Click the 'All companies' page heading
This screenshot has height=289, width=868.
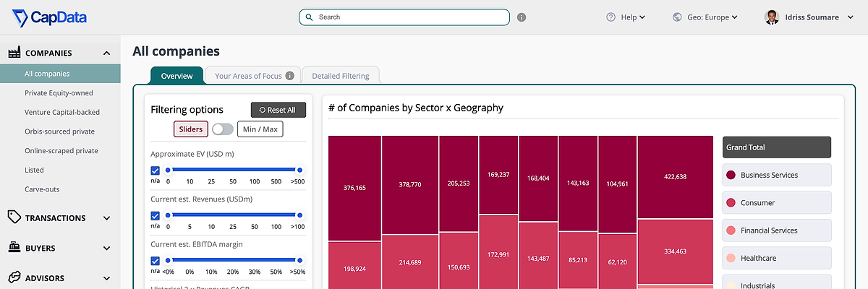pyautogui.click(x=176, y=51)
